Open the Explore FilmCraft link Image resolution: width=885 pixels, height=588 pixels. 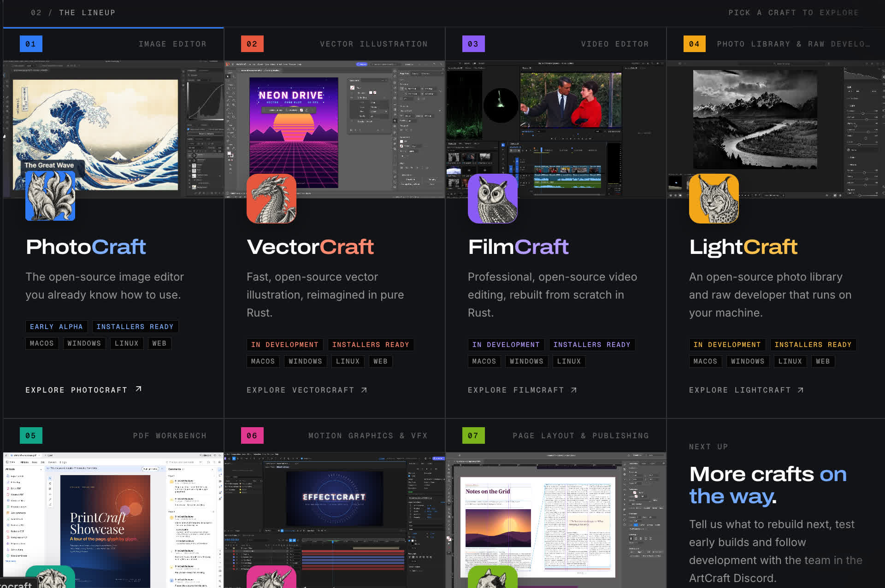click(523, 390)
